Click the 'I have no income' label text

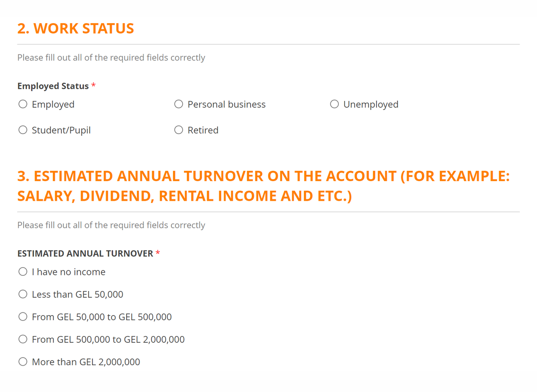[68, 272]
